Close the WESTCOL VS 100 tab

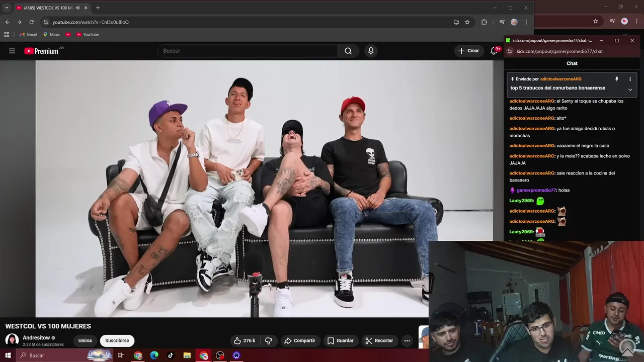pos(86,8)
